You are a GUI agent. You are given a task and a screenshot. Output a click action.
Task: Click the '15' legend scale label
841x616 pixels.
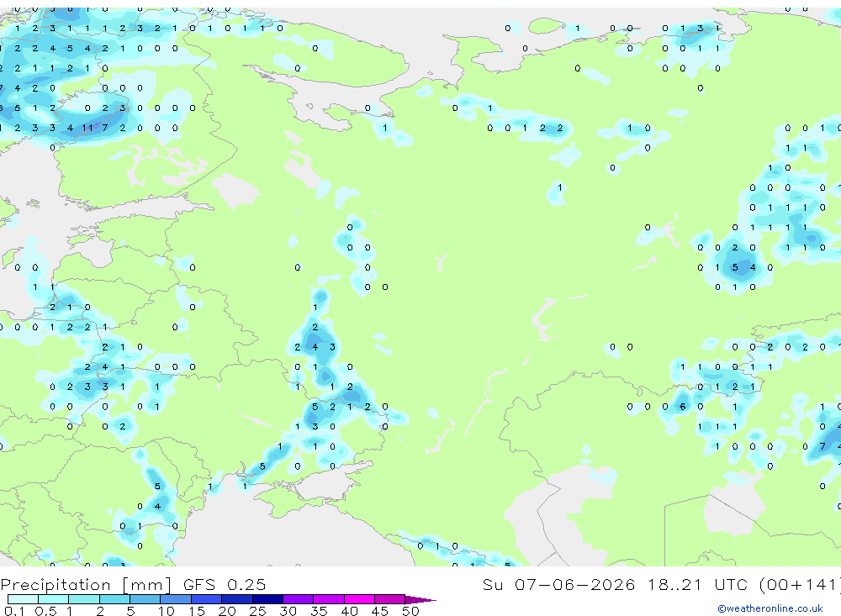click(x=196, y=611)
